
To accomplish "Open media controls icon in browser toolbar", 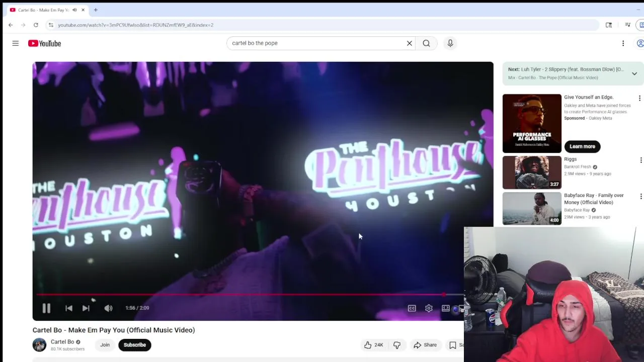I will [628, 25].
